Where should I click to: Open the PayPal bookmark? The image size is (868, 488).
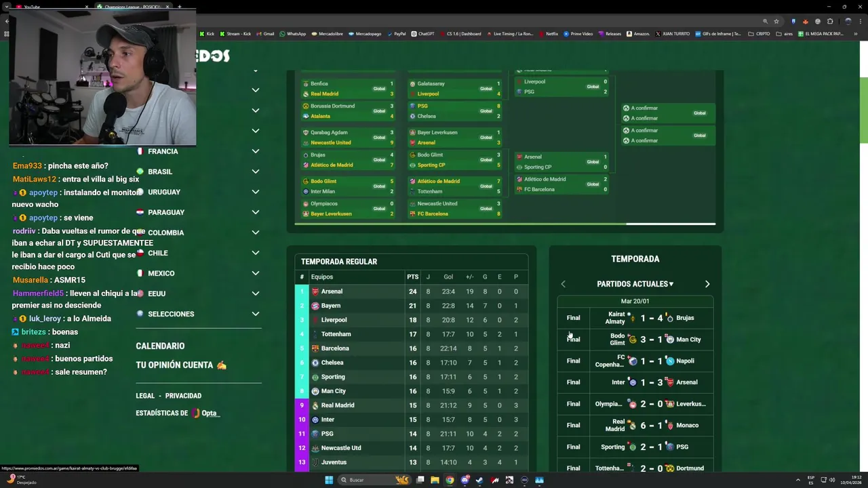(396, 33)
